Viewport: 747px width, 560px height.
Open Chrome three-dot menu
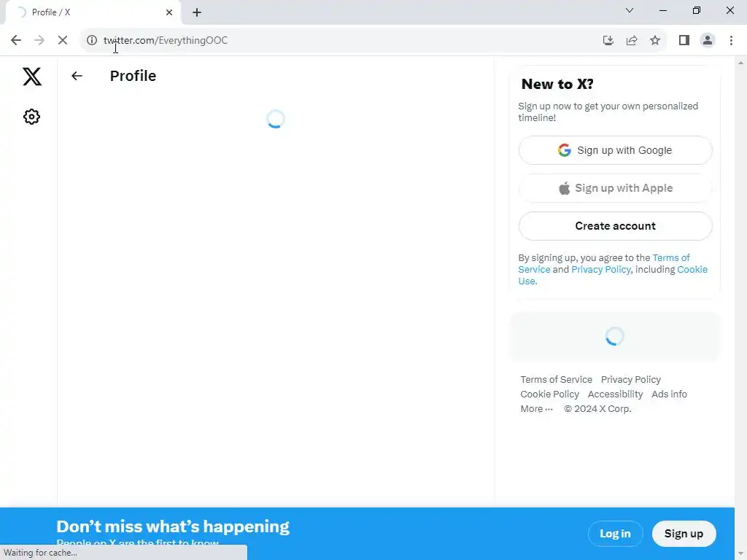click(x=731, y=41)
